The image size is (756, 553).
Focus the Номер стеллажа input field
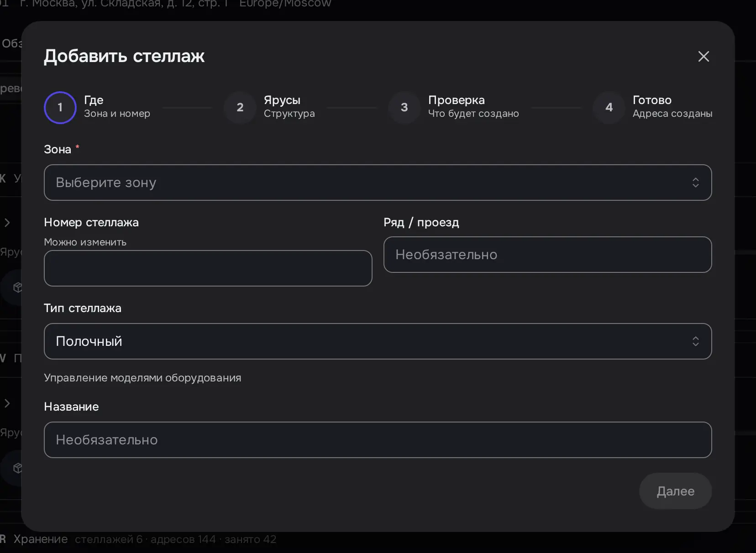pos(208,268)
